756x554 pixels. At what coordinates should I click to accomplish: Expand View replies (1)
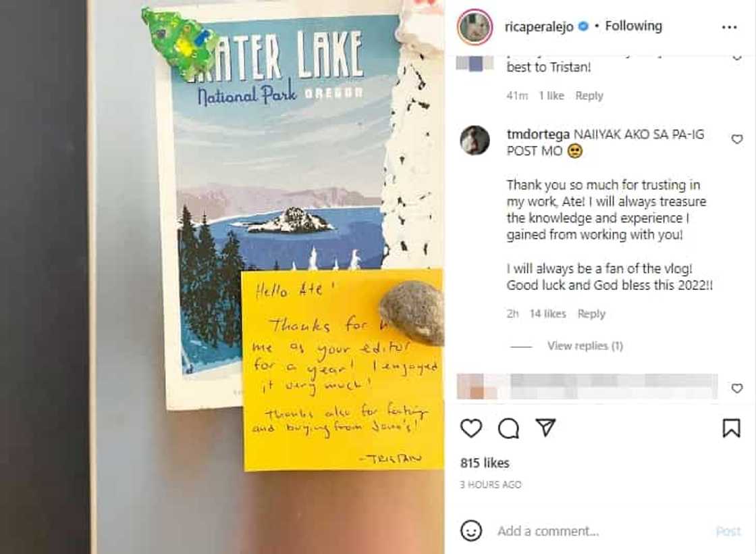click(585, 345)
